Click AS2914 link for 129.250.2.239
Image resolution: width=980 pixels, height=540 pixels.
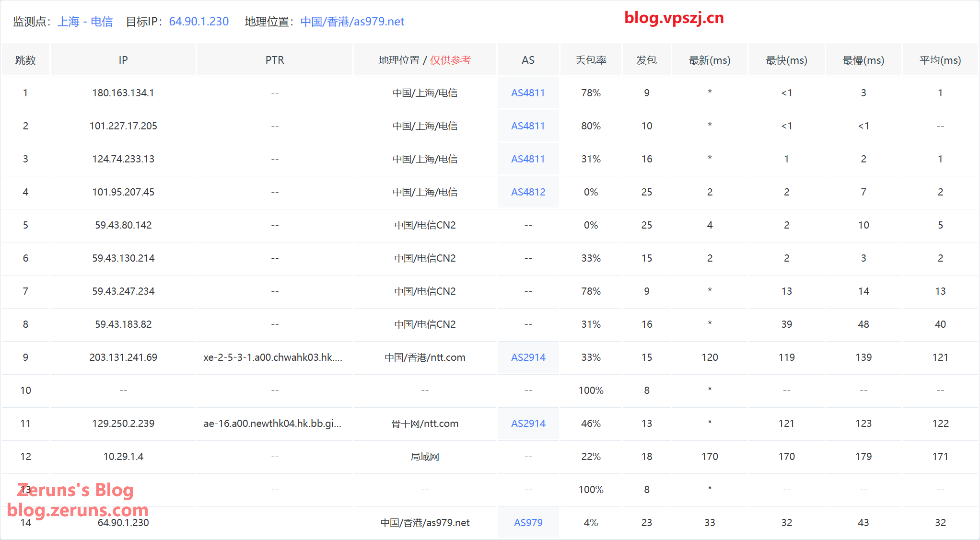tap(528, 424)
